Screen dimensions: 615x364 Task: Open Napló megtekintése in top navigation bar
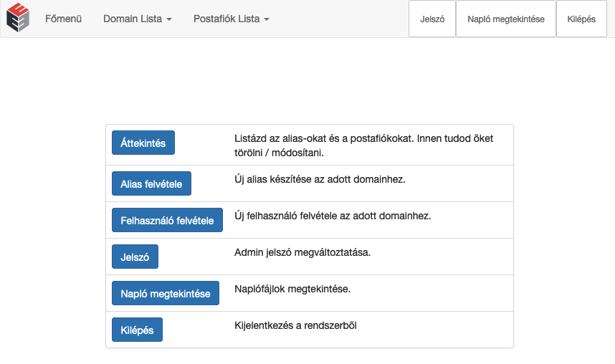tap(506, 19)
